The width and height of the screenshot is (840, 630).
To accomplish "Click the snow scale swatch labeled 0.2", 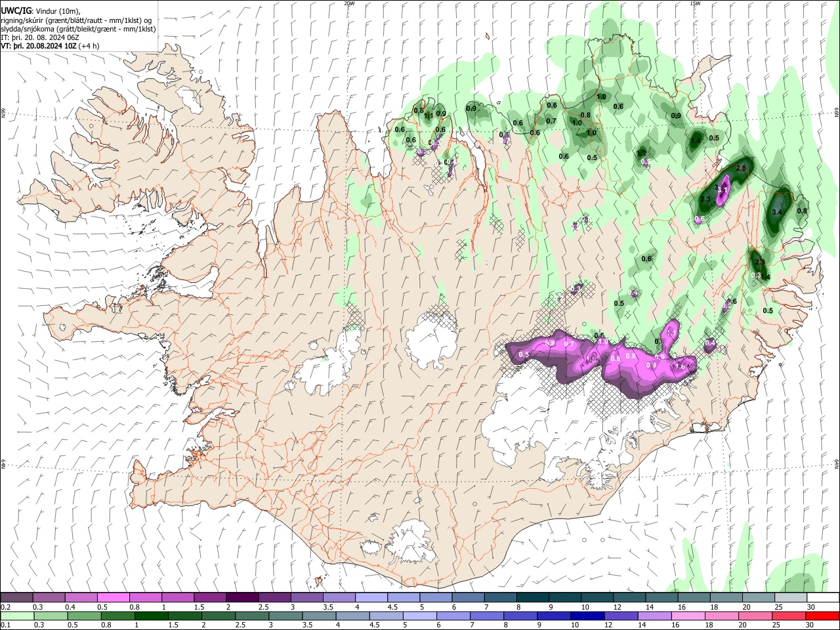I will click(16, 597).
